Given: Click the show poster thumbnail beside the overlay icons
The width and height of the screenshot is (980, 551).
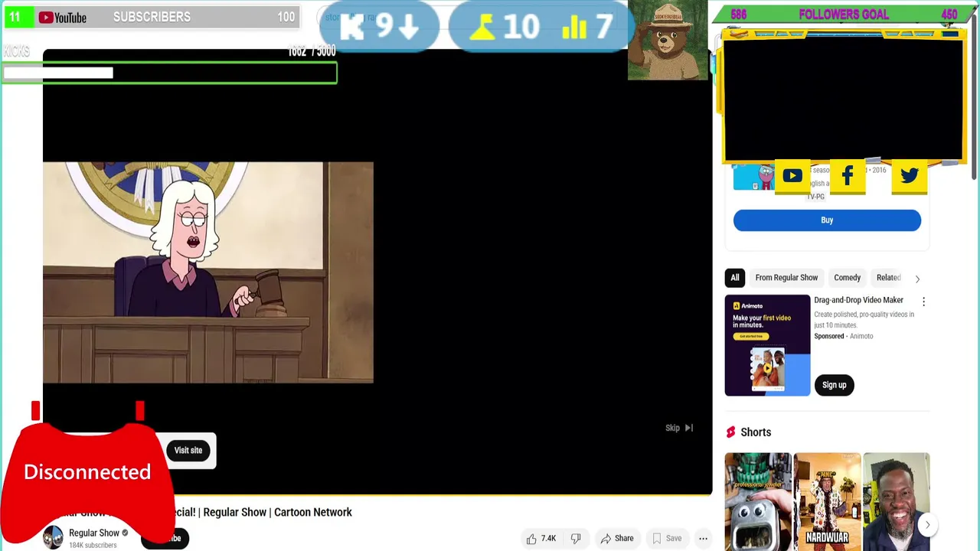Looking at the screenshot, I should [x=754, y=177].
